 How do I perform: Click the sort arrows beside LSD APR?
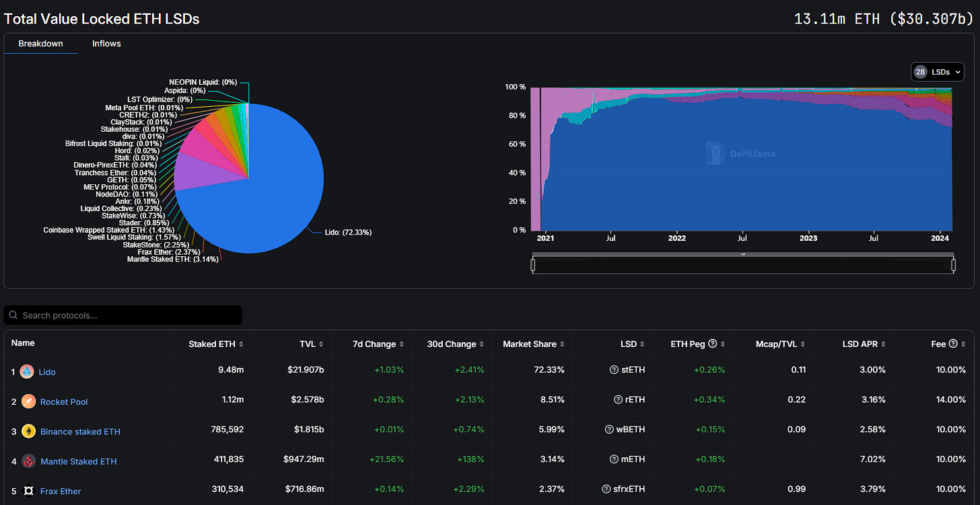(883, 344)
